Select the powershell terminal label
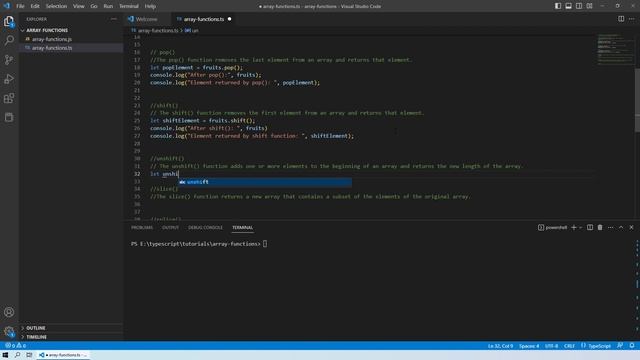Screen dimensions: 640x360 tap(552, 227)
